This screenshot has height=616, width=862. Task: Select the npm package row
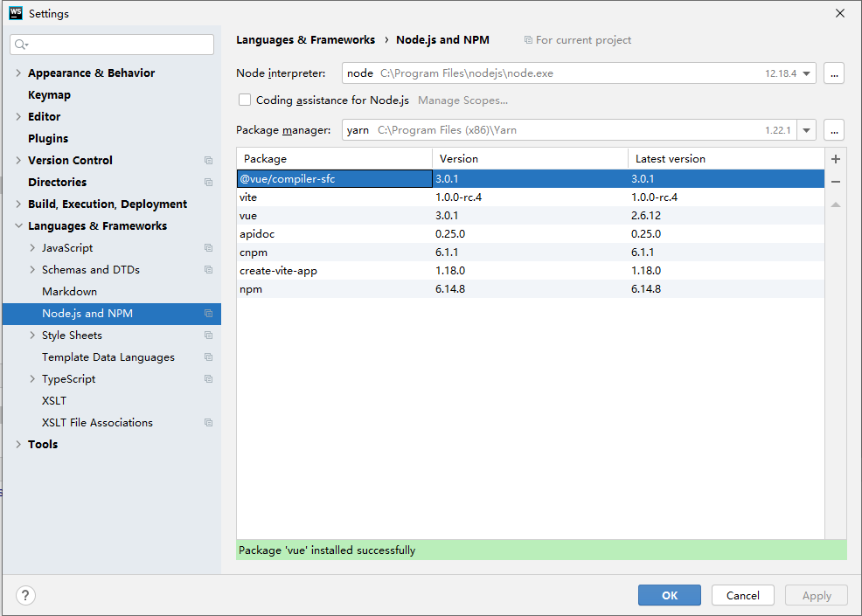point(531,289)
